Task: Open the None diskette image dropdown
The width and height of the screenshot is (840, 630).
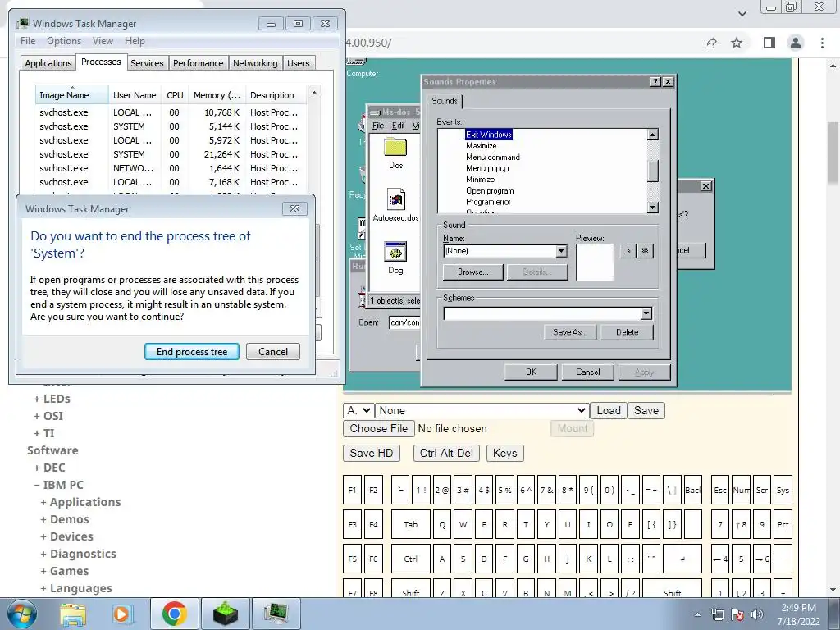Action: tap(482, 410)
